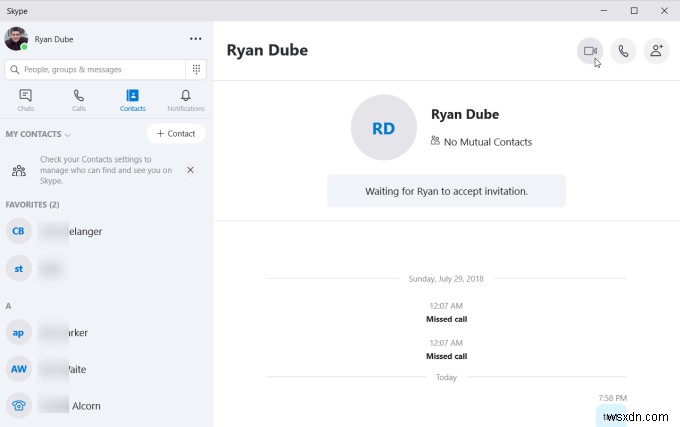680x427 pixels.
Task: Open the Notifications bell tab
Action: [185, 100]
